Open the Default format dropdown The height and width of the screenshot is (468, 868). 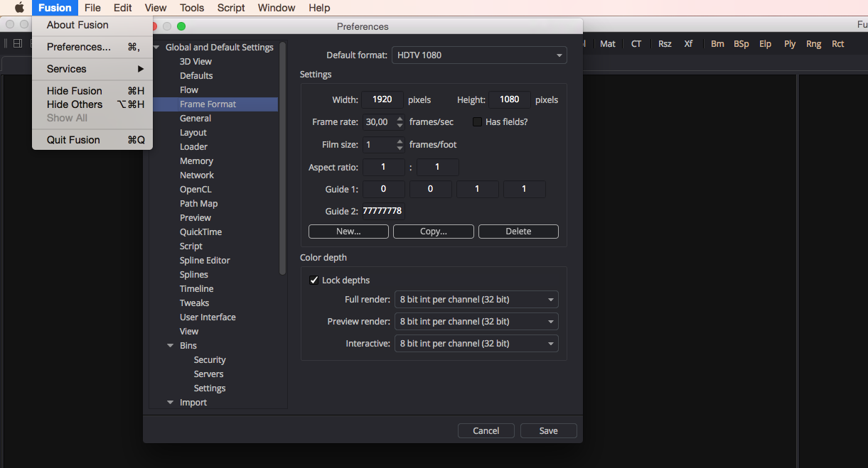pos(479,55)
